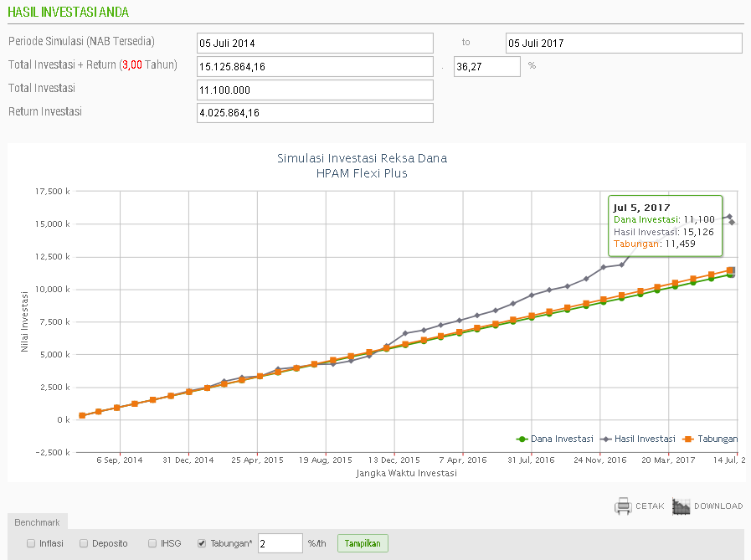Click the 36,27 percent return field
751x560 pixels.
tap(486, 66)
